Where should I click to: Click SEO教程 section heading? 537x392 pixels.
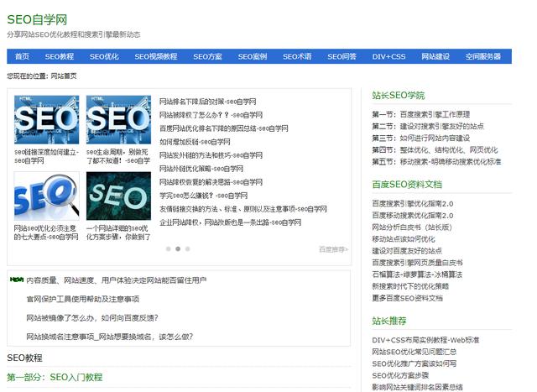[24, 358]
